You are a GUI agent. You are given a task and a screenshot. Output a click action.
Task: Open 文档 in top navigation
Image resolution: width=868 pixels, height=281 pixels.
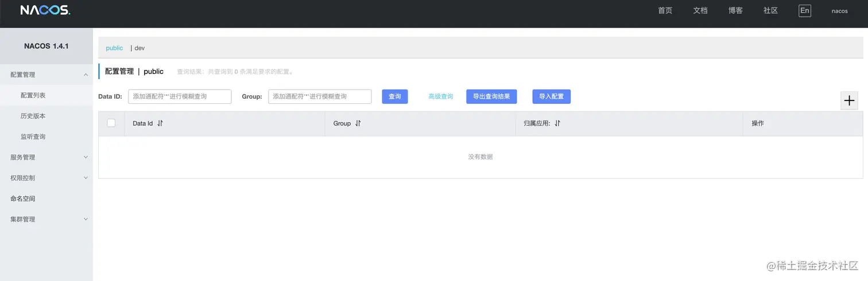pyautogui.click(x=700, y=10)
